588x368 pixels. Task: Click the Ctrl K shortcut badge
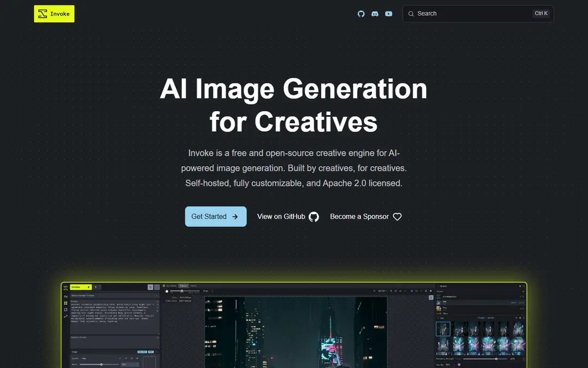click(541, 13)
